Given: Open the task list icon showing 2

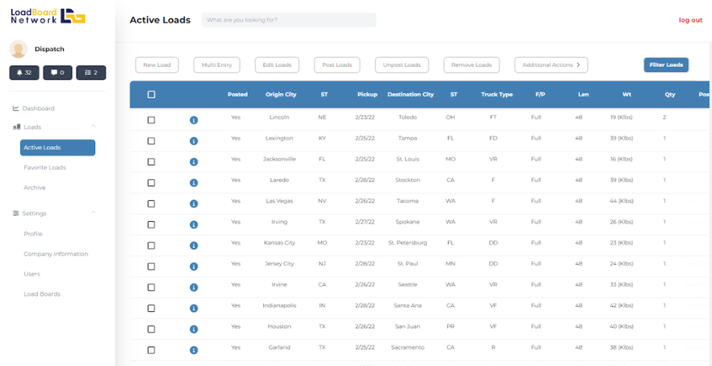Looking at the screenshot, I should point(91,73).
